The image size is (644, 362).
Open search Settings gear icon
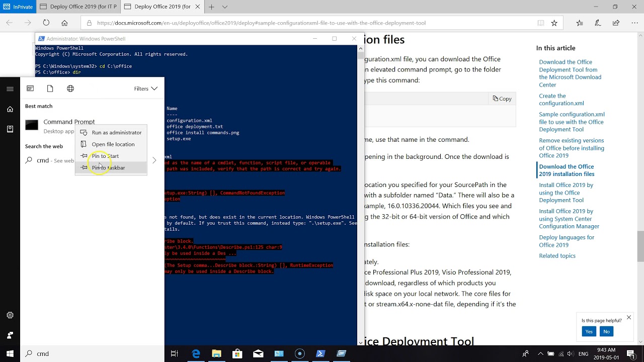(x=10, y=315)
